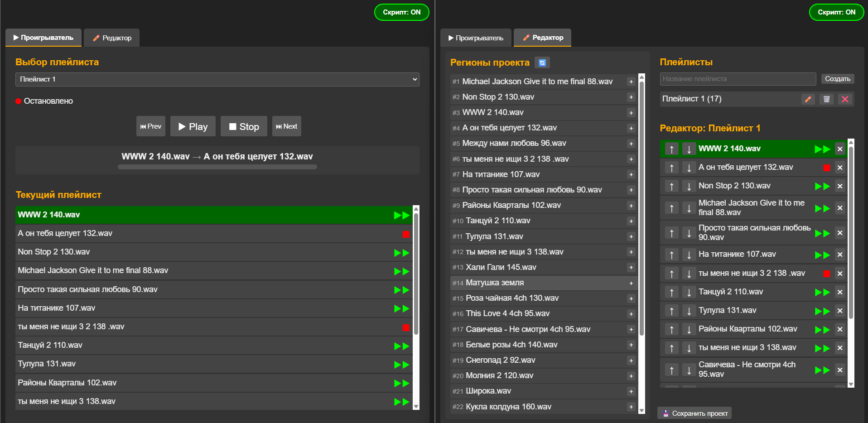Refresh the project regions list

pyautogui.click(x=542, y=62)
